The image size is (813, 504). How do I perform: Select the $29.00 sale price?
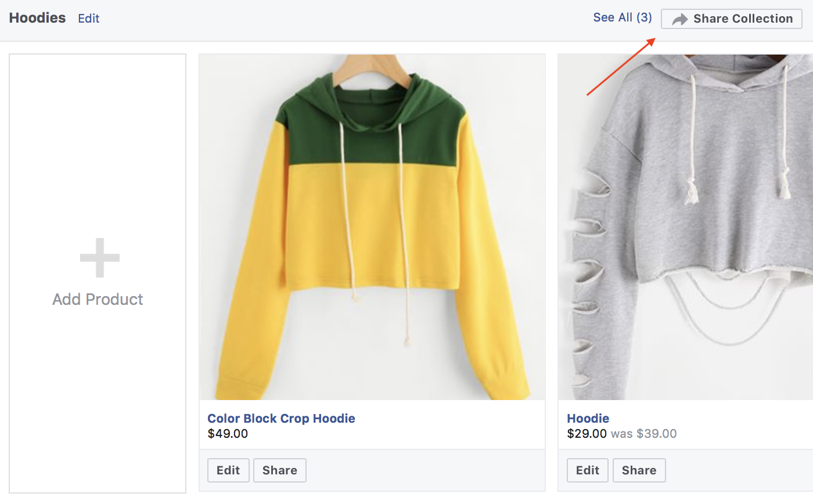(x=587, y=433)
